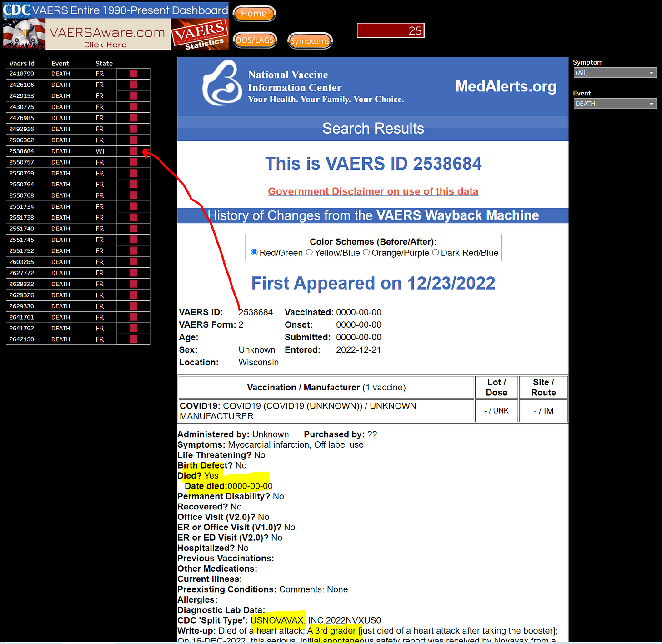Click the red square for row 2642150
The width and height of the screenshot is (662, 644).
click(133, 339)
